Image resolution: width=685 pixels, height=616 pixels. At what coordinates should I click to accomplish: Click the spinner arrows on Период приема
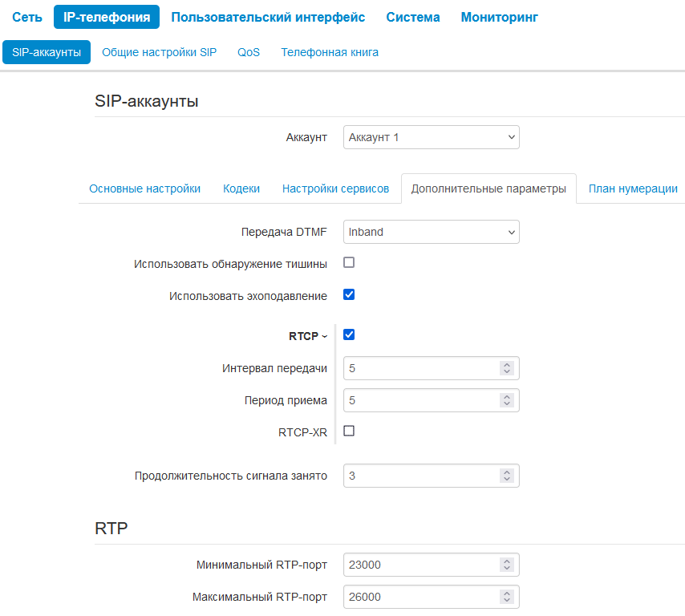(506, 400)
